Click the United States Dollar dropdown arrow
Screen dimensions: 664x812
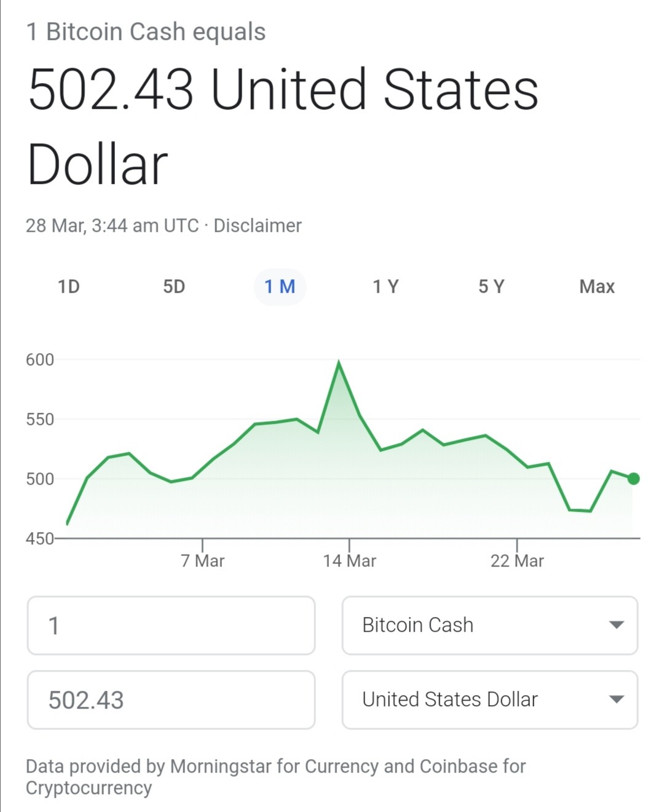click(616, 699)
